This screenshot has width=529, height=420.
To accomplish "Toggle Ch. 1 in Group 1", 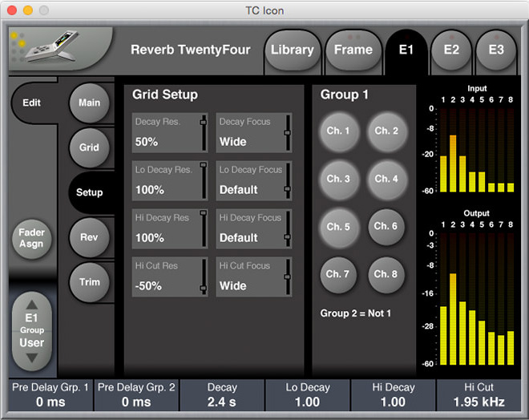I will pos(338,131).
